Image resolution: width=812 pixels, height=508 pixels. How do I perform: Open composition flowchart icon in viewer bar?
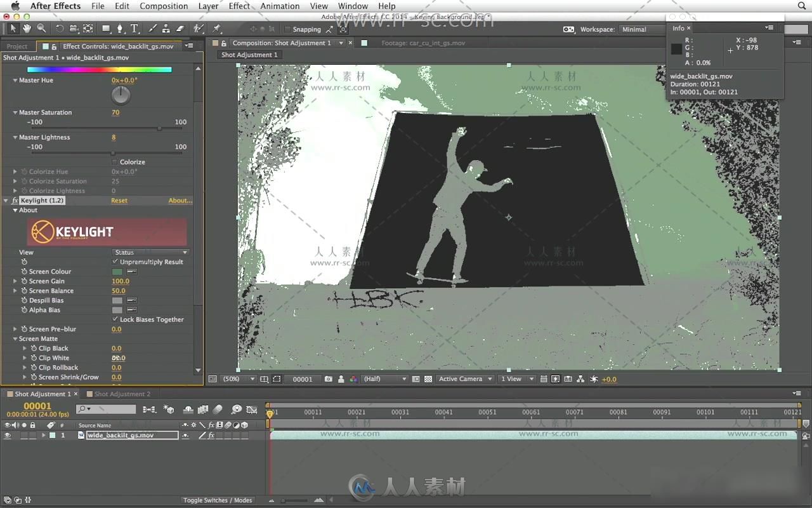tap(580, 379)
